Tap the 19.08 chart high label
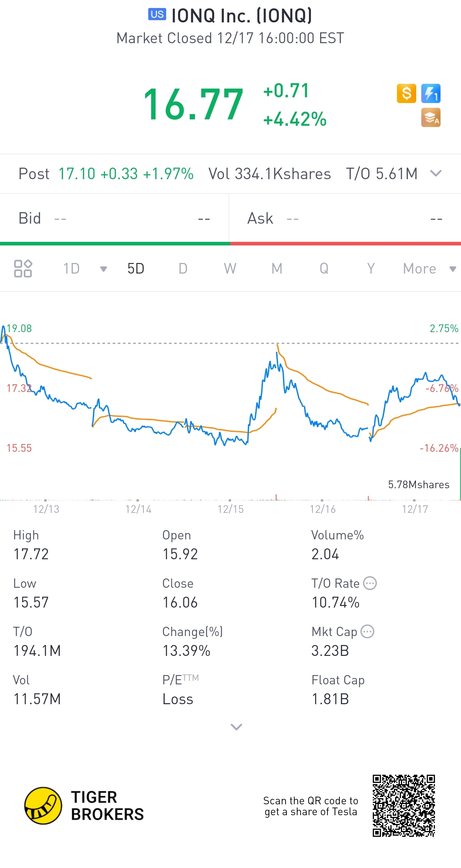 pos(19,328)
